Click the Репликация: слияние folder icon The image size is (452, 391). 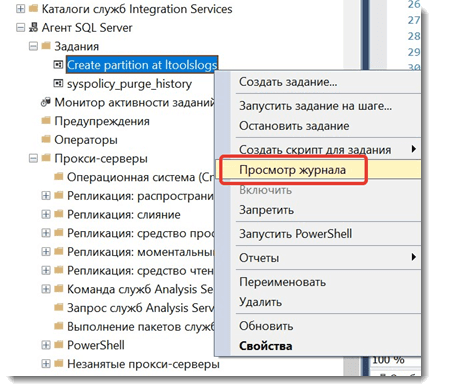tap(58, 213)
